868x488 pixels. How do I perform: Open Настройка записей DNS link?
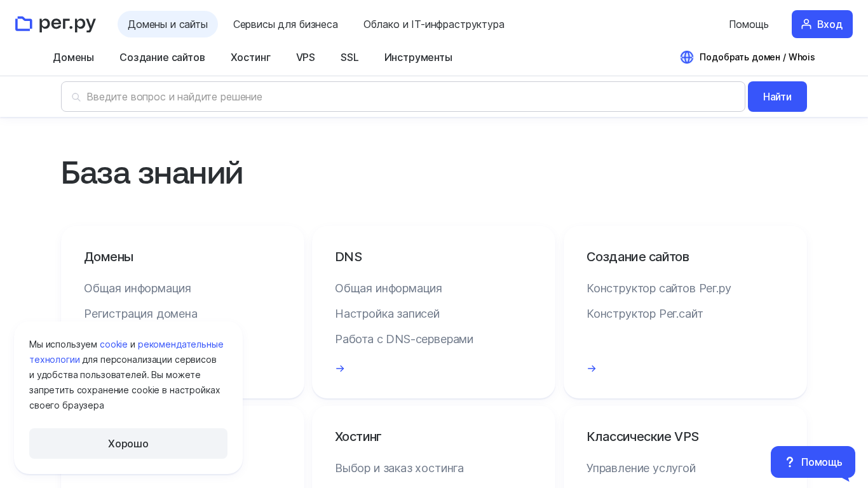tap(387, 313)
